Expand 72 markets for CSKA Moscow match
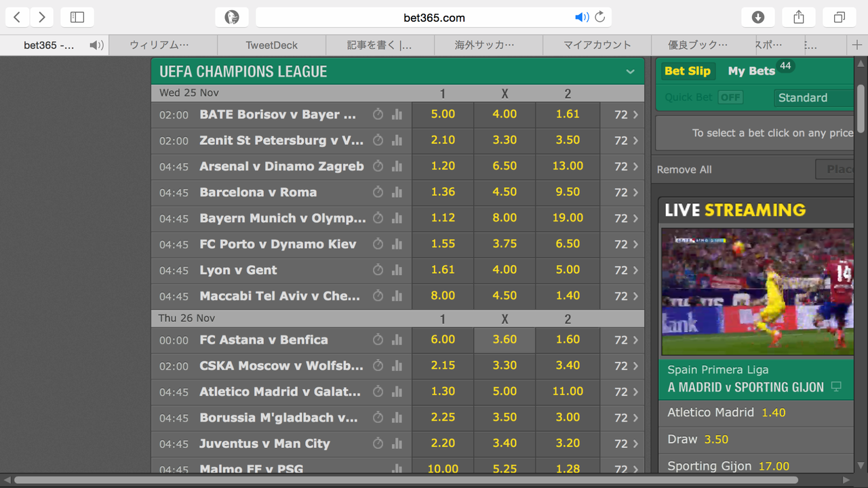This screenshot has width=868, height=488. [x=627, y=366]
